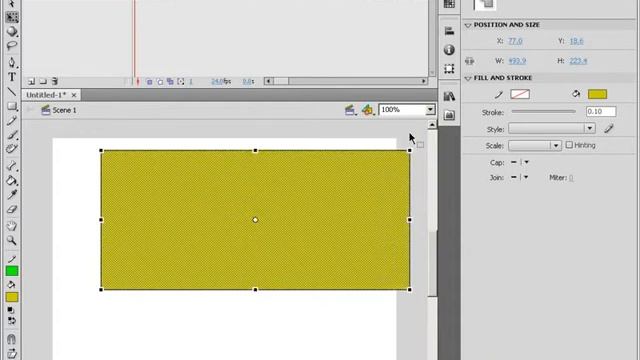Select the Lasso tool

click(12, 45)
